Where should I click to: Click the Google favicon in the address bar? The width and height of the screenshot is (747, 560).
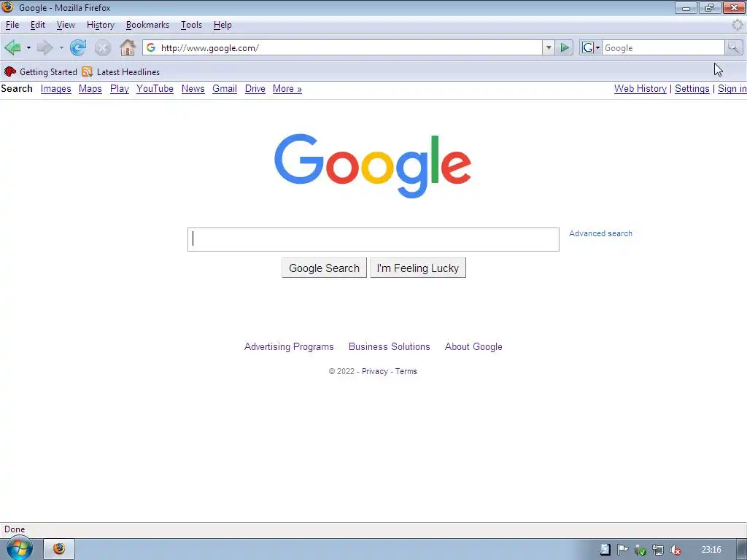[x=151, y=47]
